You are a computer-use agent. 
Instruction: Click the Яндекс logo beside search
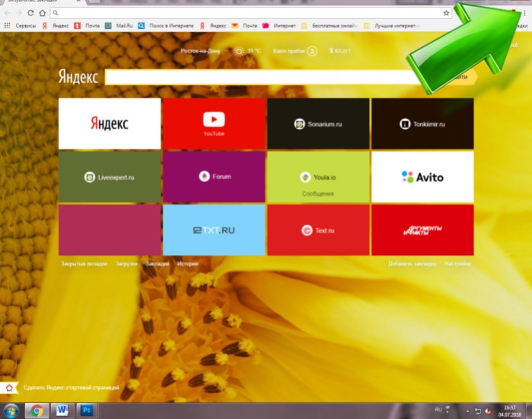[x=78, y=77]
